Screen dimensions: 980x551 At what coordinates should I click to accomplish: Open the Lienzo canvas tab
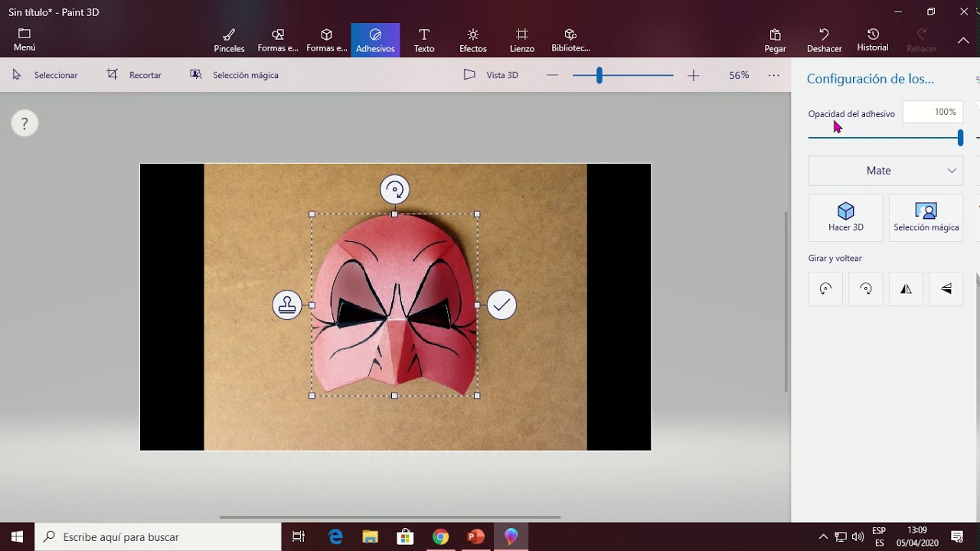coord(522,41)
